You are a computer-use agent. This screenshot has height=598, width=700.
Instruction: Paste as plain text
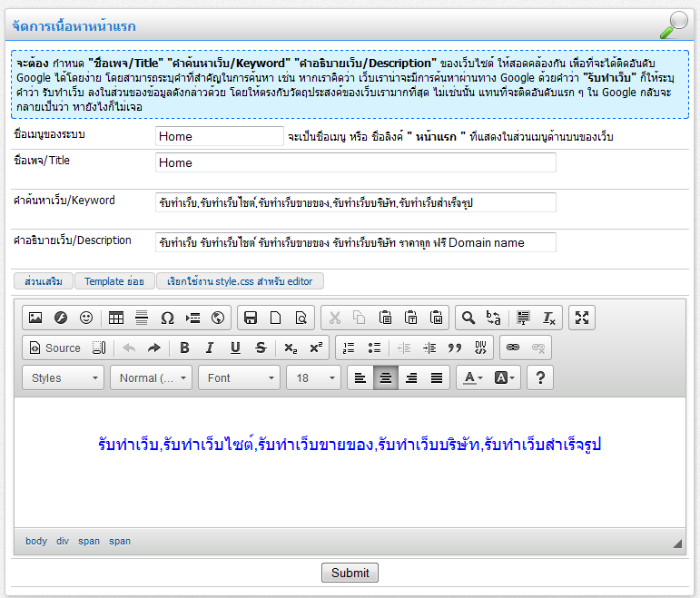click(x=410, y=318)
